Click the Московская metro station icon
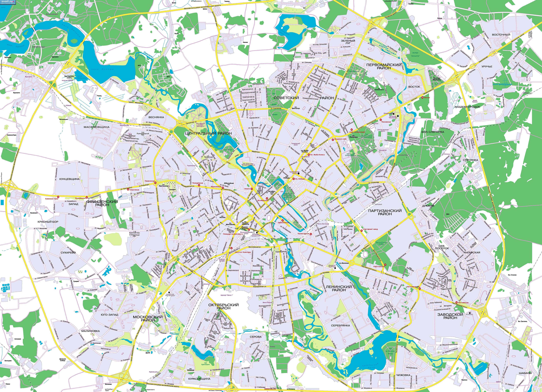542x392 pixels. pyautogui.click(x=381, y=120)
